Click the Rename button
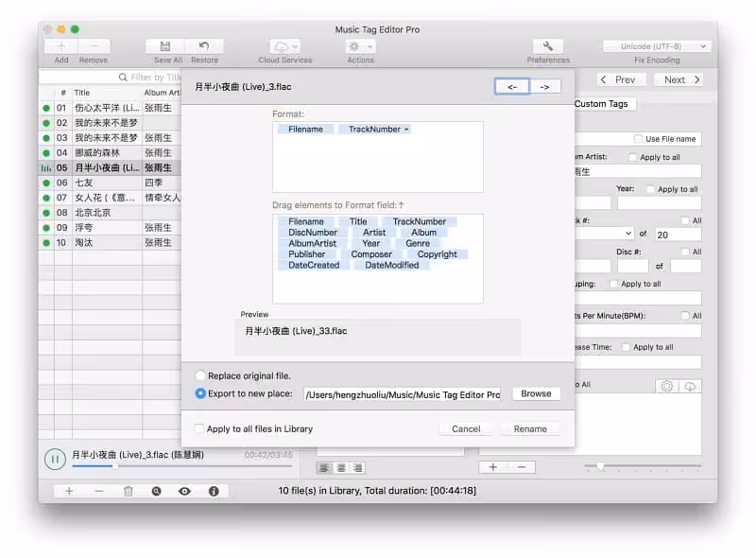The width and height of the screenshot is (756, 558). [x=530, y=428]
